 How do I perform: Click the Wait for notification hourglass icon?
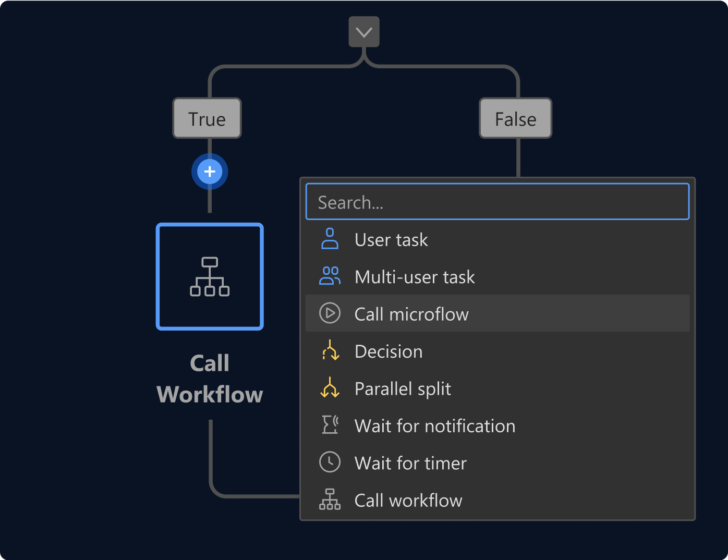(x=330, y=425)
